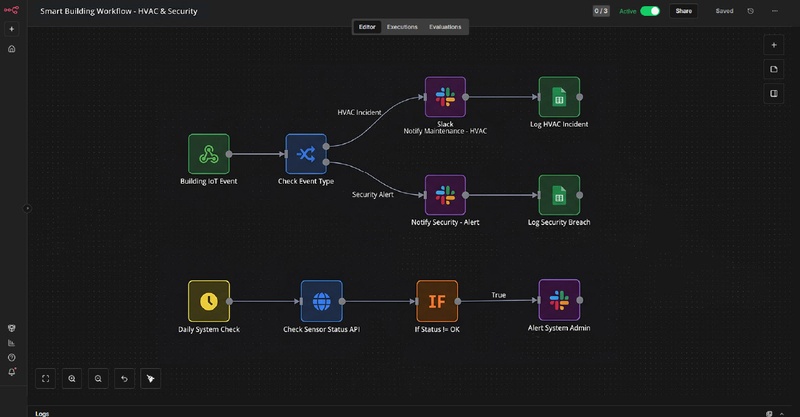Add node using canvas plus button
Image resolution: width=800 pixels, height=417 pixels.
[x=773, y=45]
